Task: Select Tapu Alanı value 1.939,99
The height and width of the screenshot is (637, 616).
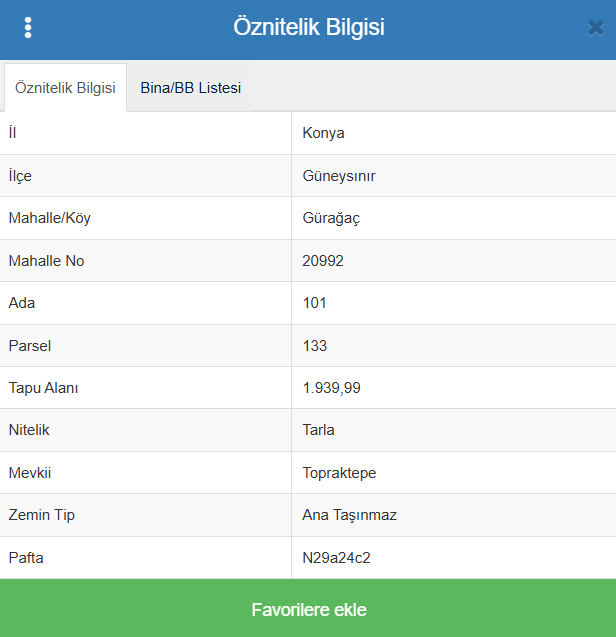Action: coord(332,388)
